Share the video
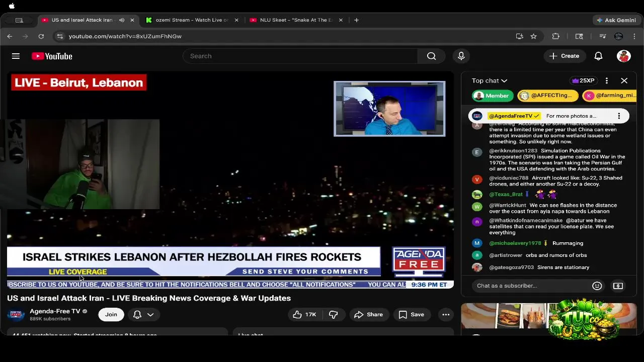This screenshot has width=644, height=362. (369, 315)
